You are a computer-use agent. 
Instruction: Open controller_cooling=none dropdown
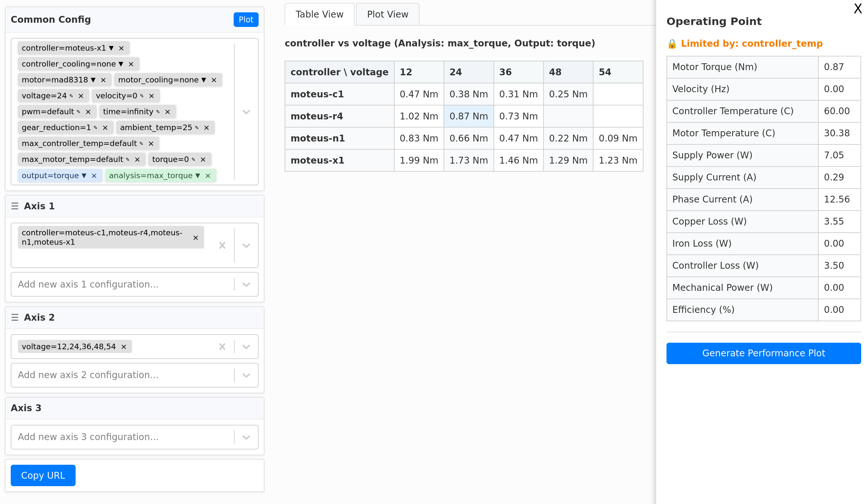[121, 64]
